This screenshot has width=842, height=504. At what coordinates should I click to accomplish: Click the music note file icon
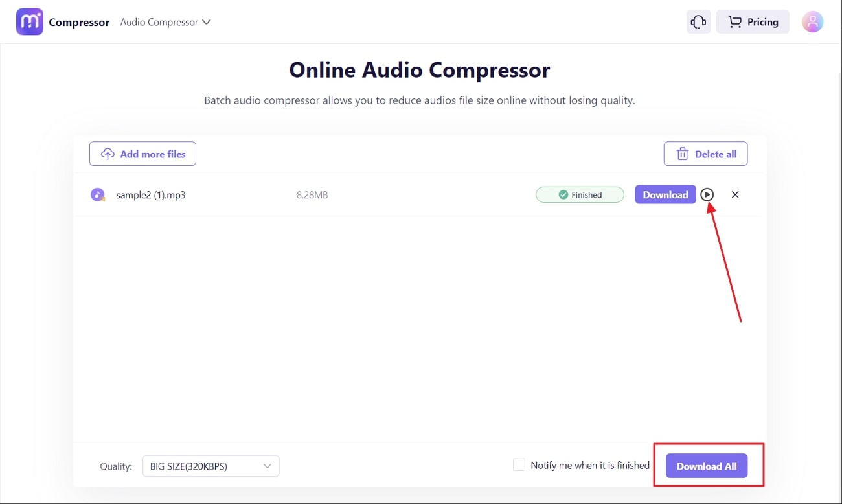tap(98, 194)
